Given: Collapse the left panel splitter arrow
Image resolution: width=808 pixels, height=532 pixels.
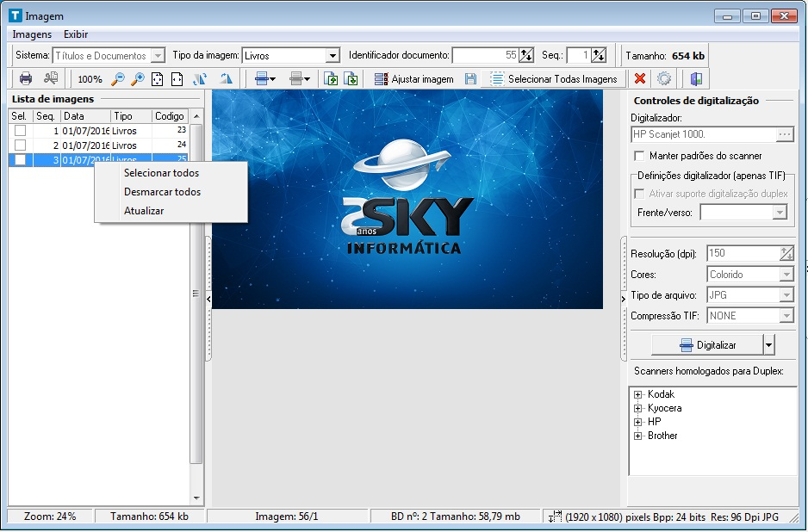Looking at the screenshot, I should [208, 300].
